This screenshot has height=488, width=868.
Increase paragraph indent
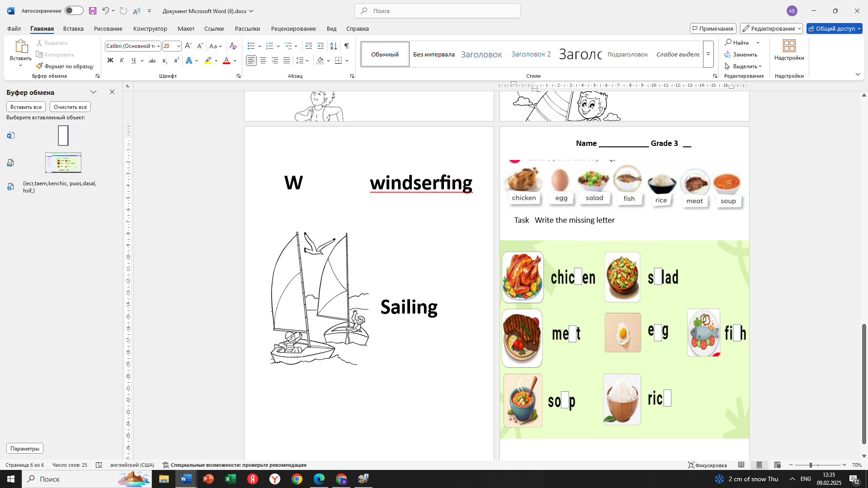[321, 46]
